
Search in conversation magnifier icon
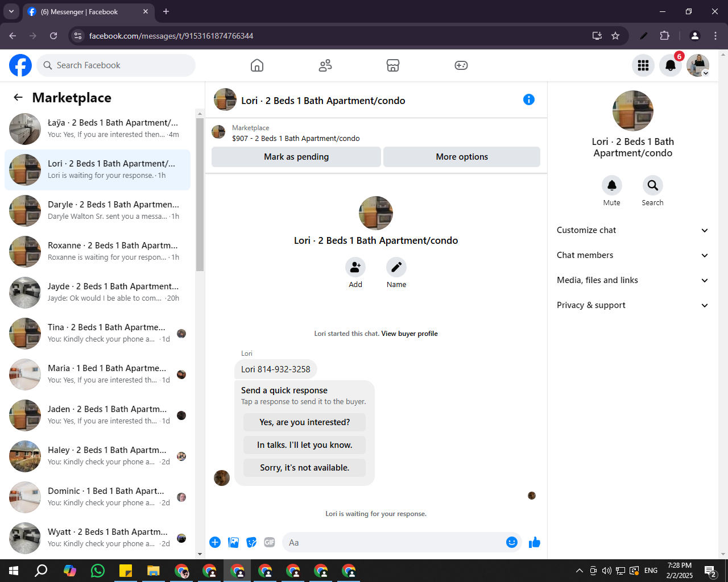click(x=653, y=185)
